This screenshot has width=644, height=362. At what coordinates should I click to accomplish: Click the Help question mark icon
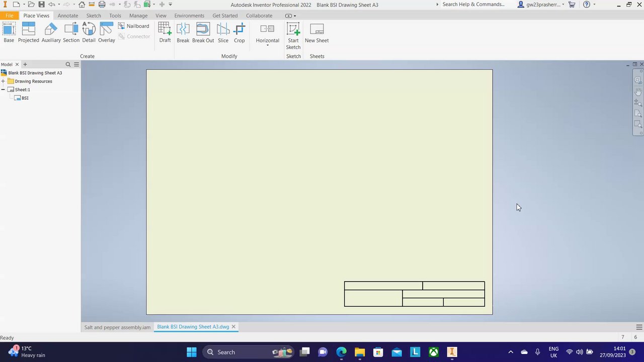click(x=587, y=5)
